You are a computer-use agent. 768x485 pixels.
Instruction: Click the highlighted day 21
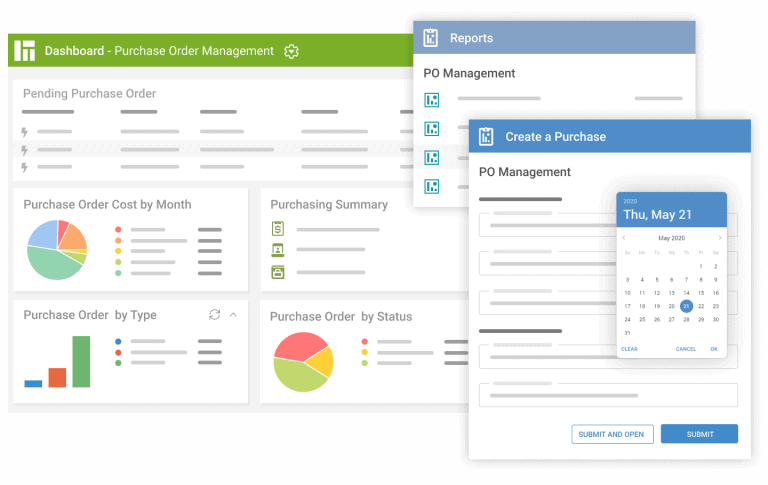click(x=686, y=306)
